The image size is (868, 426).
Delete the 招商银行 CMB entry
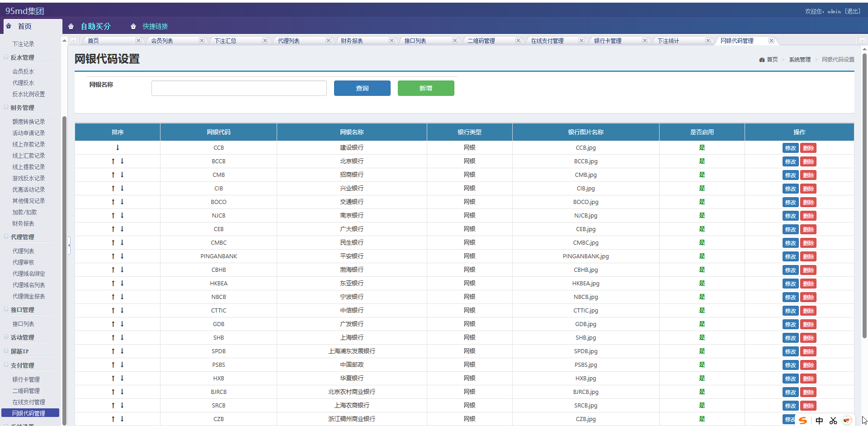(808, 175)
